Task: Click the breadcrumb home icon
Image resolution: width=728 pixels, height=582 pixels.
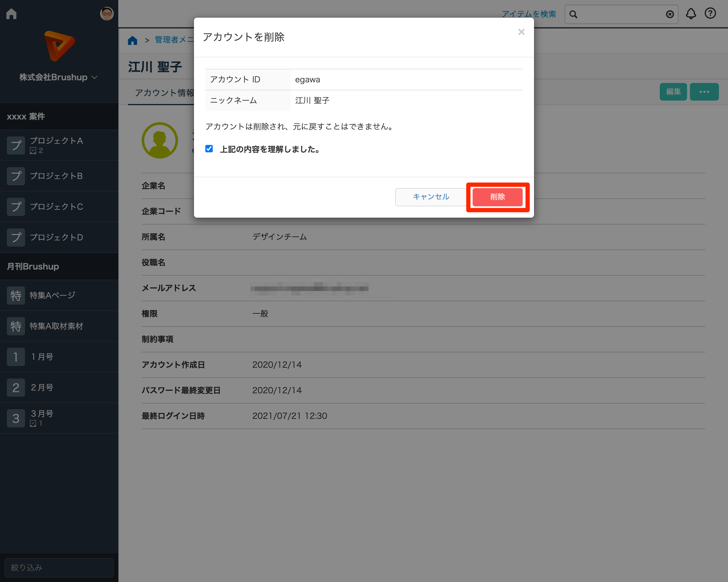Action: [132, 40]
